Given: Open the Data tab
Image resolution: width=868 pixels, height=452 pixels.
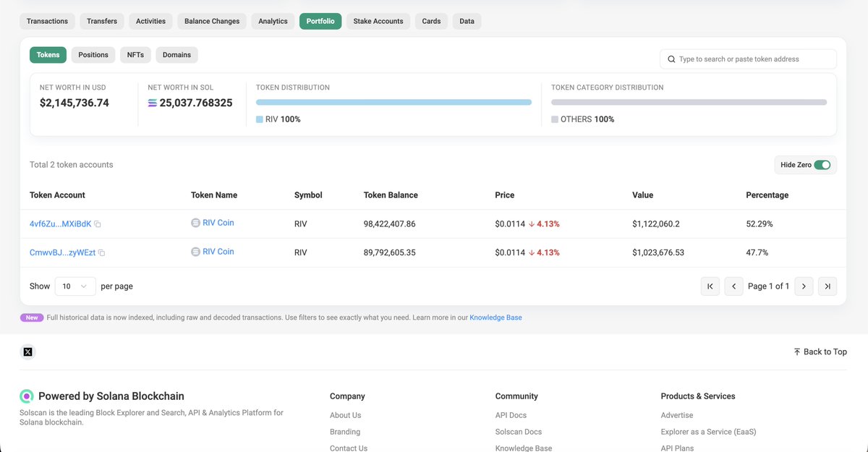Looking at the screenshot, I should (x=467, y=21).
